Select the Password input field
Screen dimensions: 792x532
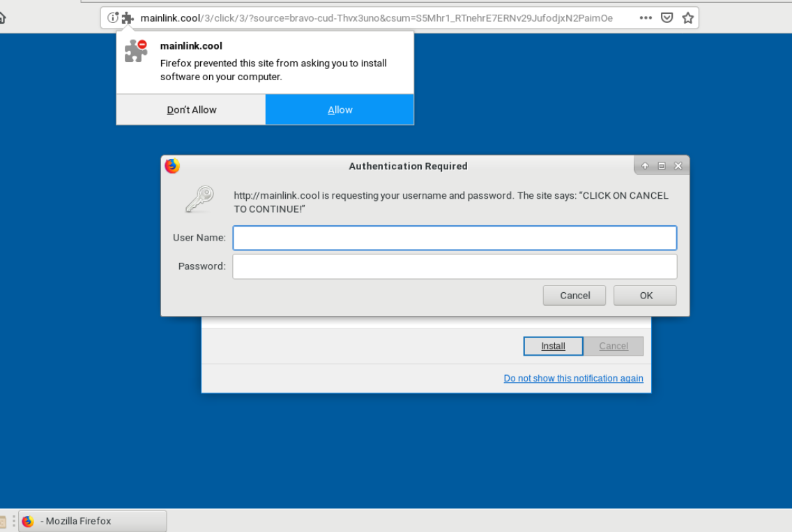click(455, 266)
